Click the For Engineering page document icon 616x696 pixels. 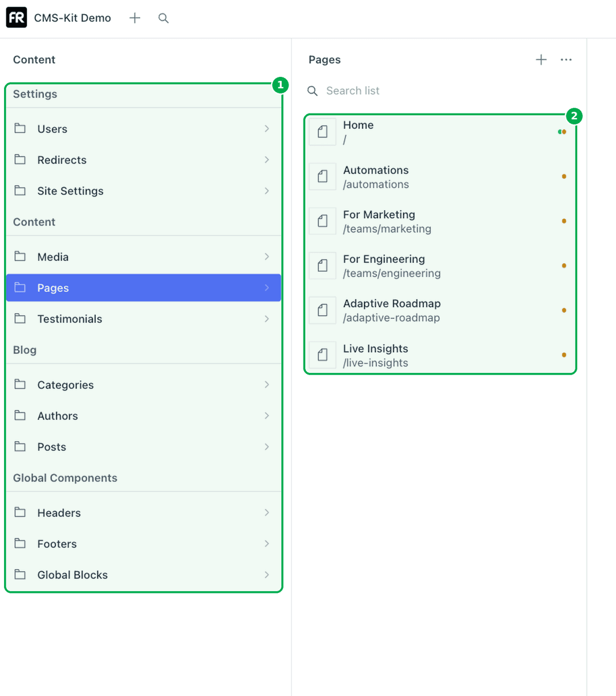[x=323, y=266]
